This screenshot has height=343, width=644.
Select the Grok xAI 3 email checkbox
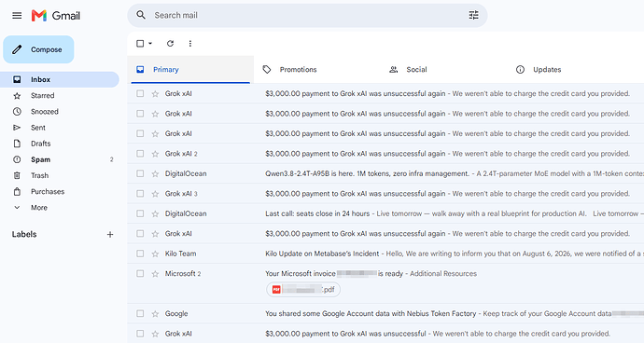click(140, 193)
